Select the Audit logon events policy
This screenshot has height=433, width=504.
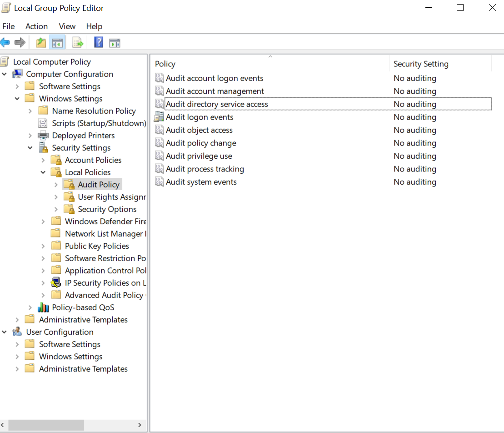(x=200, y=117)
